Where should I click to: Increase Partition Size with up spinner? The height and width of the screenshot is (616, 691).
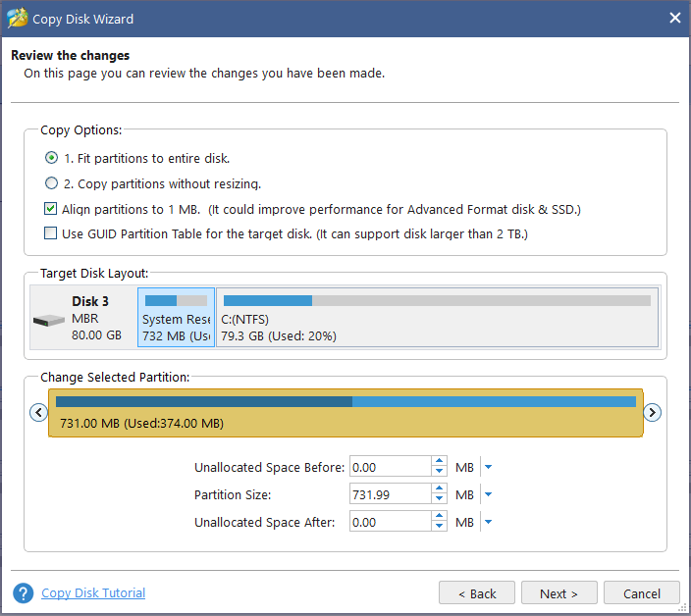[x=439, y=488]
